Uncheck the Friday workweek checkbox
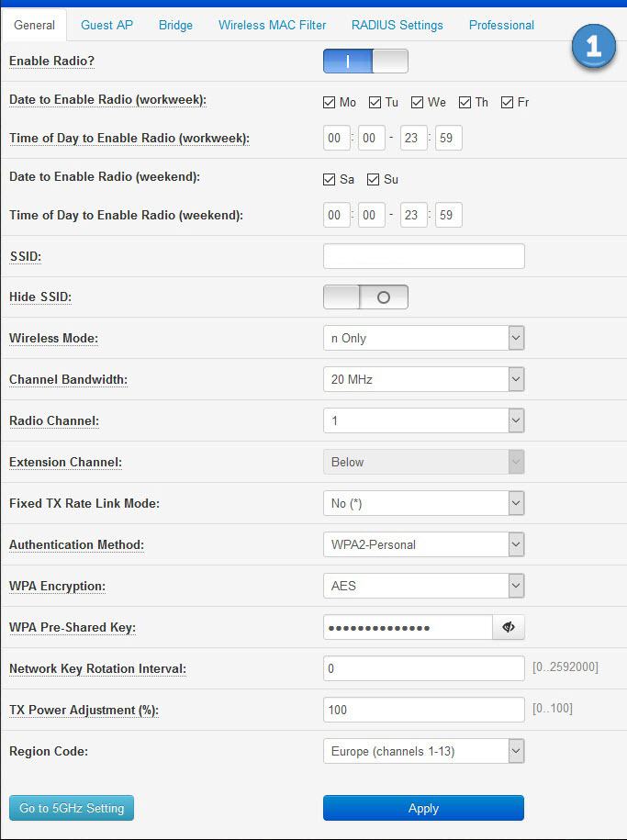 click(508, 102)
